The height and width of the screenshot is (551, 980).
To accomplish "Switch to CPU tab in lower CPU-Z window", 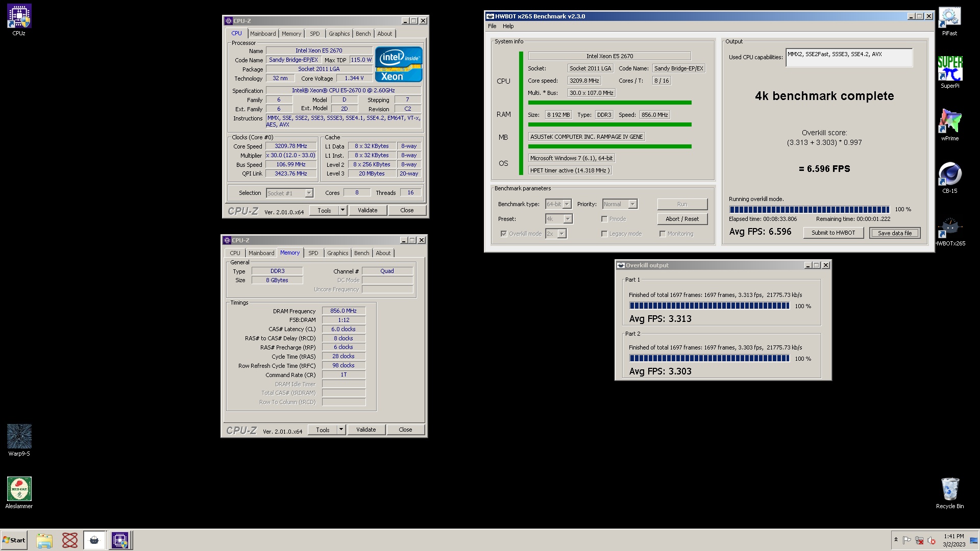I will pyautogui.click(x=235, y=253).
